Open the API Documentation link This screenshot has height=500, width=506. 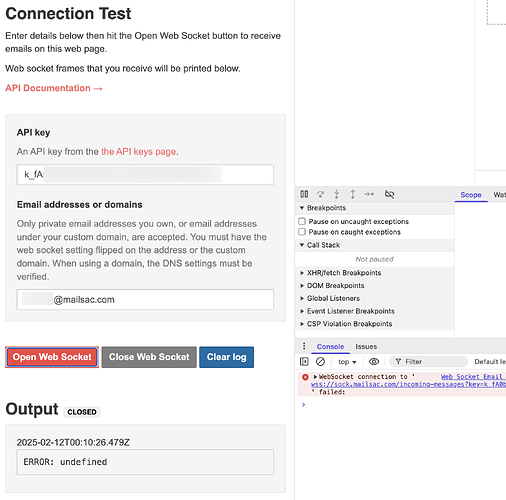[54, 88]
